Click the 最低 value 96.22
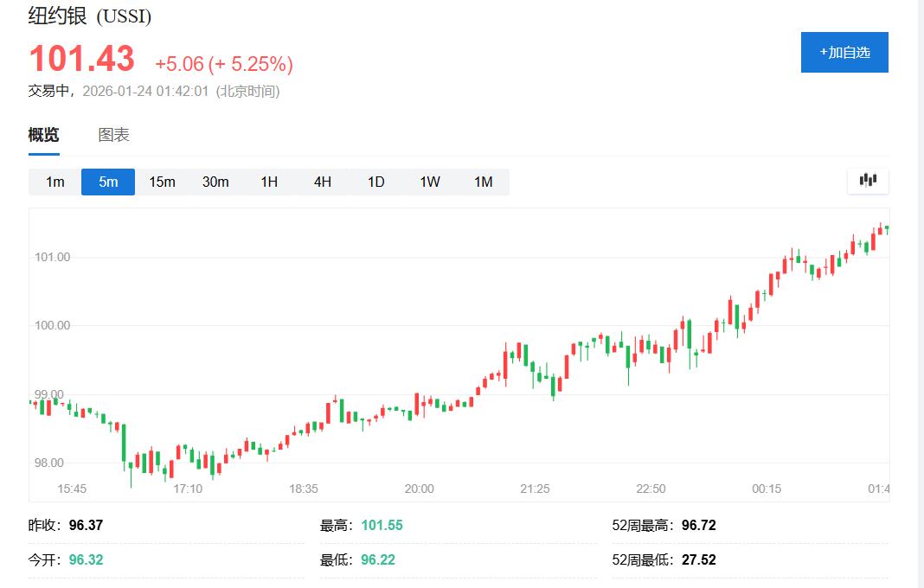Image resolution: width=924 pixels, height=588 pixels. click(378, 559)
